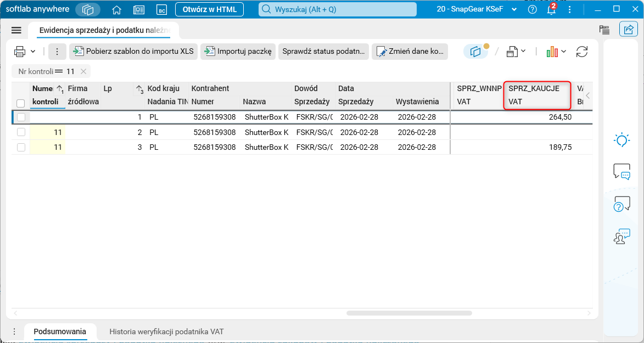Click the Zmień dane ko... button
Viewport: 644px width, 343px height.
[x=410, y=52]
